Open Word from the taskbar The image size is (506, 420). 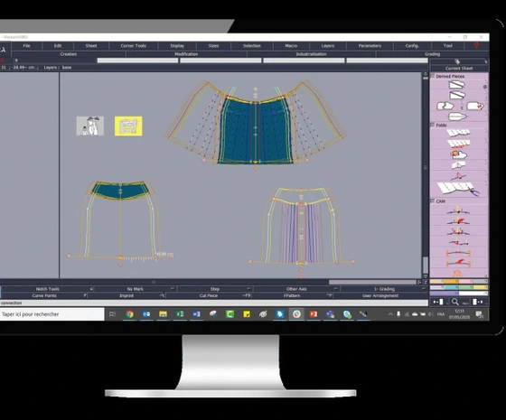point(197,314)
